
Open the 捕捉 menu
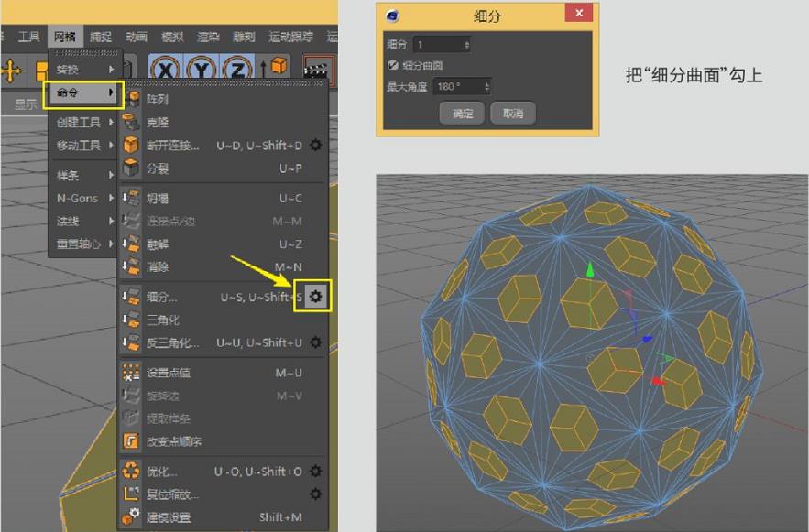[101, 37]
